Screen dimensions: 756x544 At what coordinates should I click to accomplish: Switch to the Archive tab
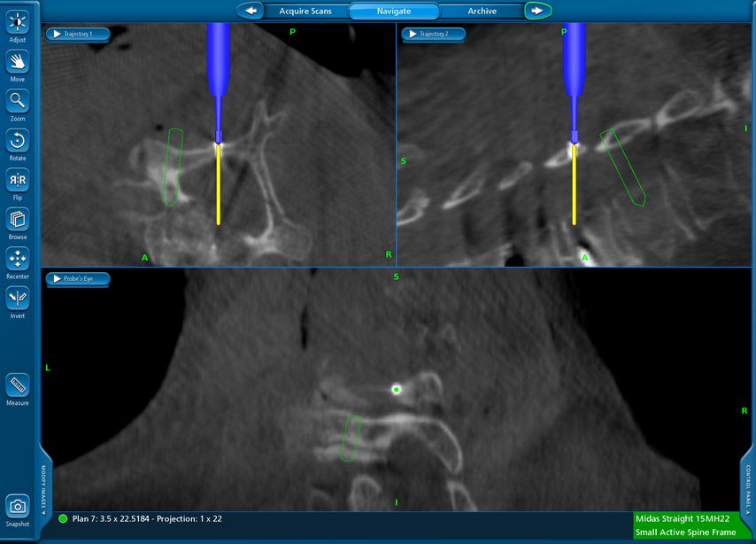pyautogui.click(x=482, y=11)
